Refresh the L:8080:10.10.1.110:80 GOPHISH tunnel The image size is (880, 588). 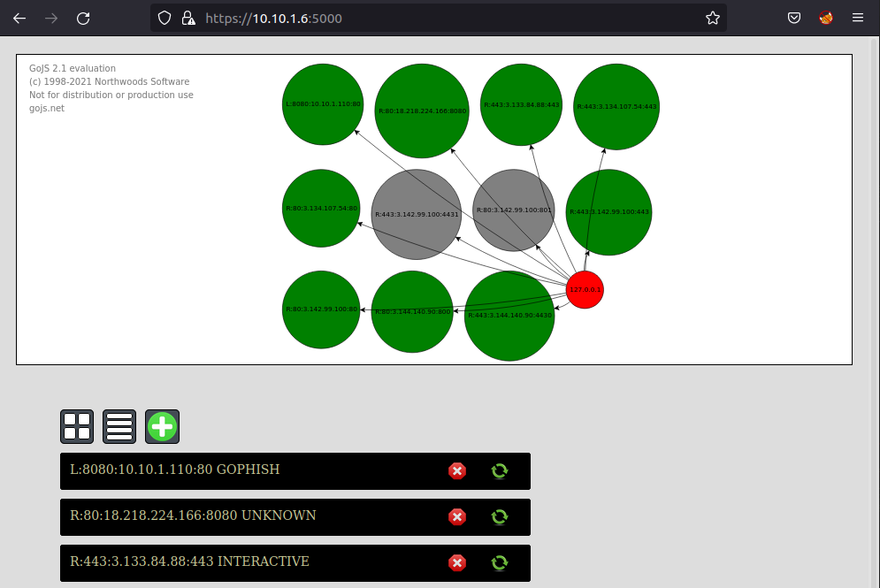[x=500, y=470]
